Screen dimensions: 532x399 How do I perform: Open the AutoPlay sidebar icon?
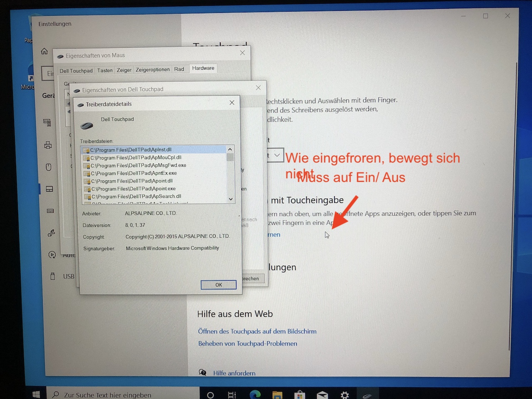(x=52, y=255)
